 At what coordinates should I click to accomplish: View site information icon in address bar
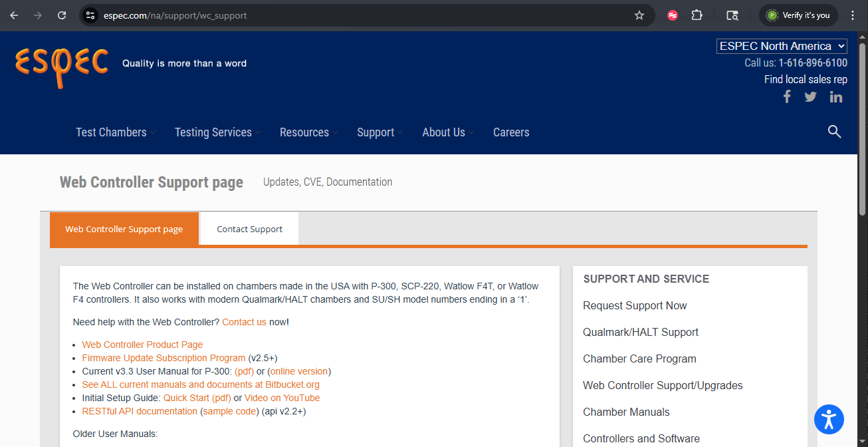pos(91,15)
